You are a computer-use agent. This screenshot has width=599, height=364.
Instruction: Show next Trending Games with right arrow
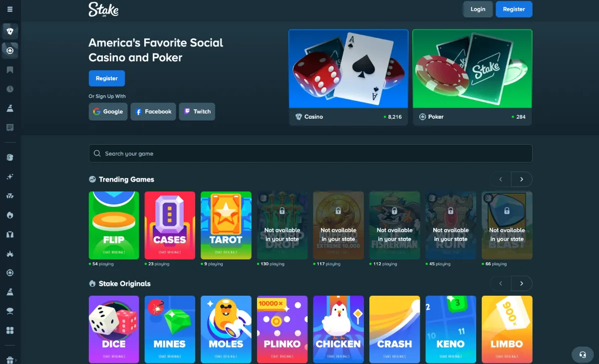(x=522, y=180)
